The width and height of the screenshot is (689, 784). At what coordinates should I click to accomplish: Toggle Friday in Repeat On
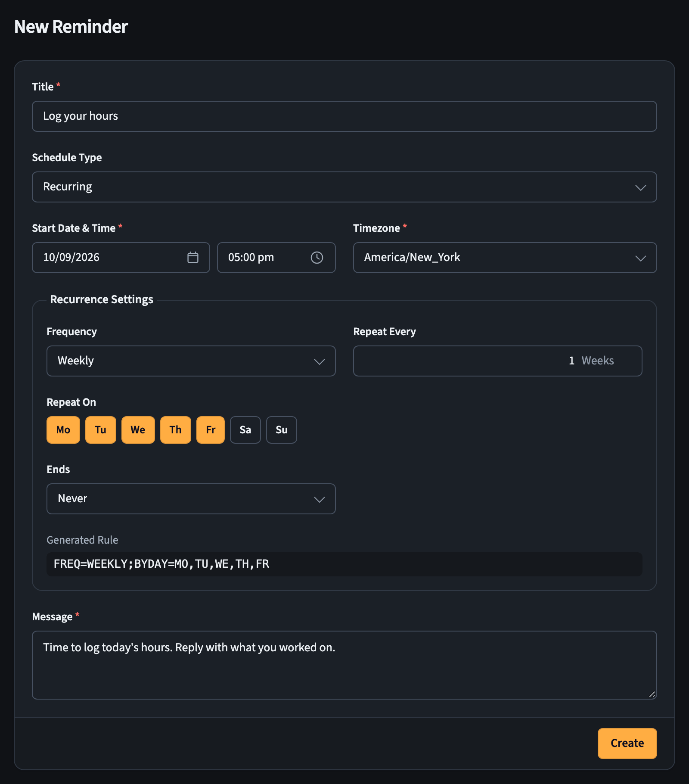[211, 429]
